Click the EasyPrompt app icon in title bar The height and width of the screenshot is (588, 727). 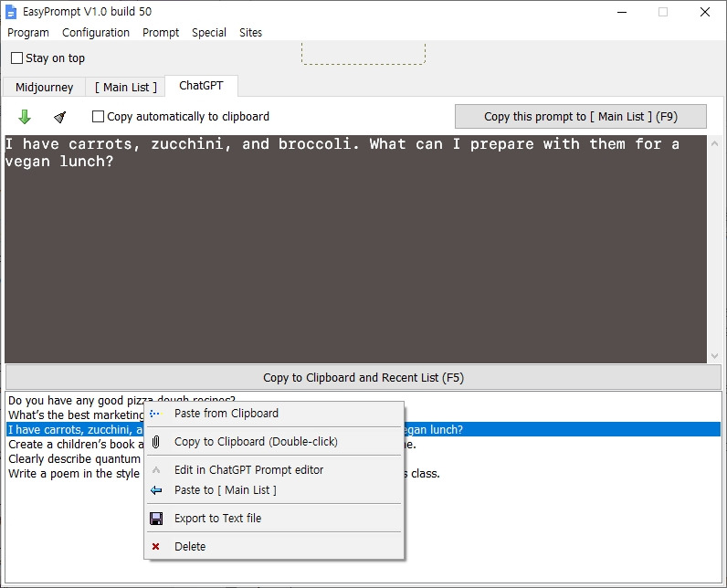[x=11, y=12]
